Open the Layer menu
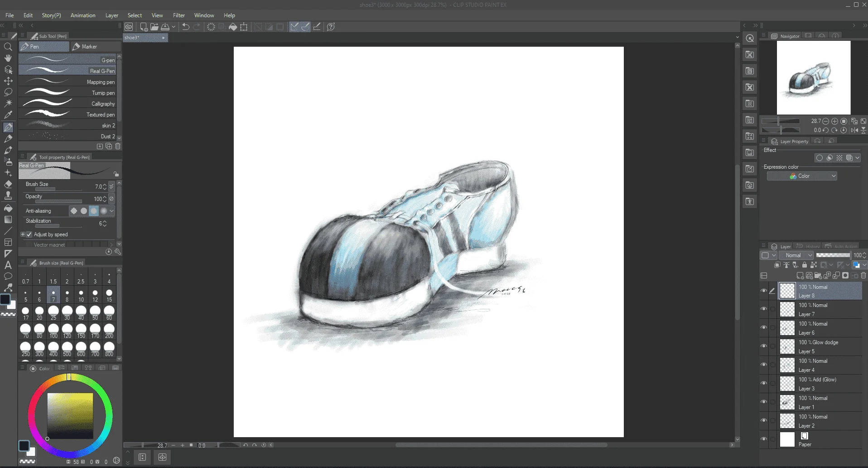The image size is (868, 468). pos(112,15)
